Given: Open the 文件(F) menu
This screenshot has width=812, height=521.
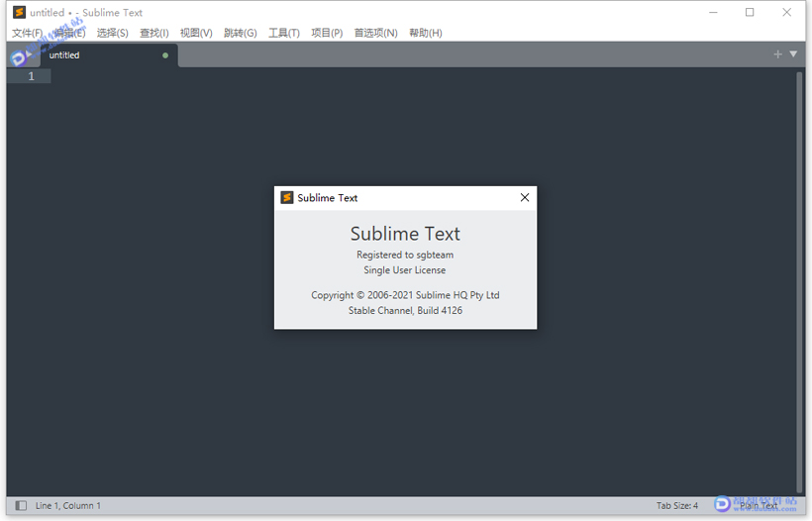Looking at the screenshot, I should [27, 33].
